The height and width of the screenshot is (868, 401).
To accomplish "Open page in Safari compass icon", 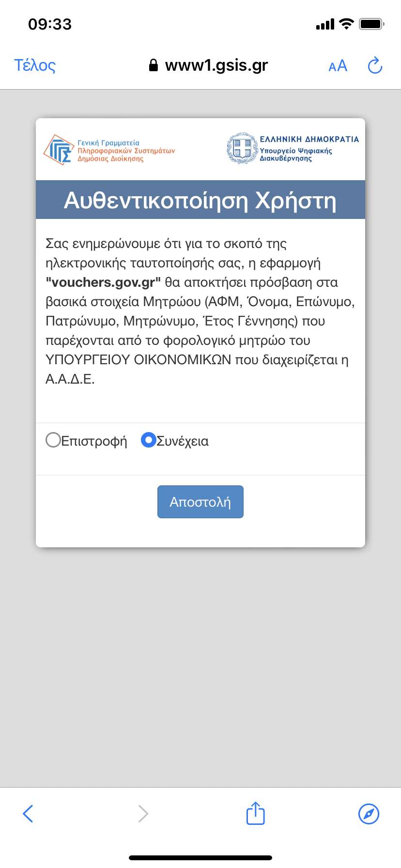I will [x=369, y=814].
